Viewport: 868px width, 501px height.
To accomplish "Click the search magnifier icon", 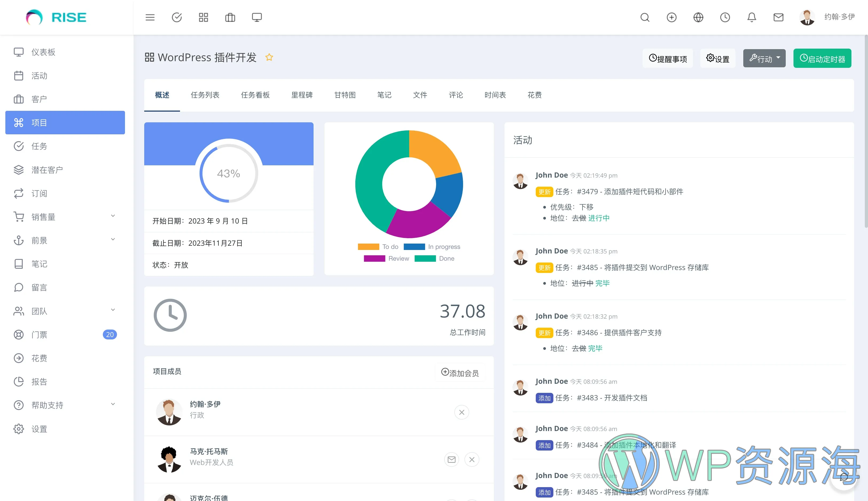I will (645, 17).
